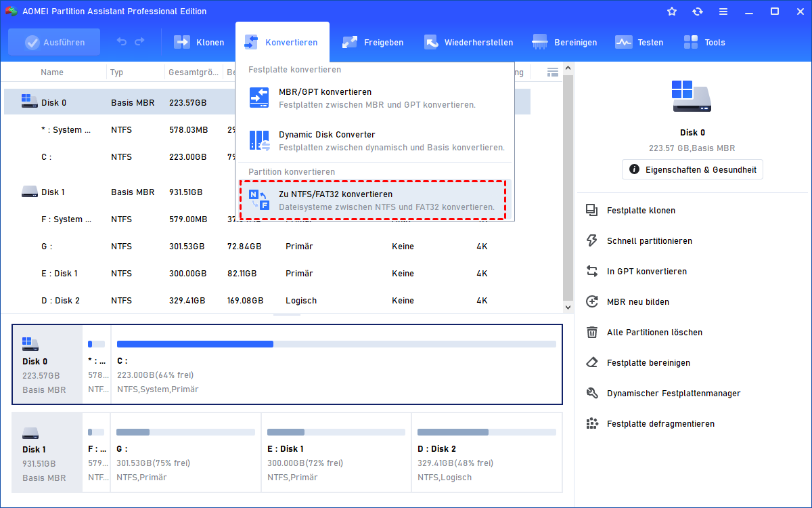Open the hamburger menu in title bar

coord(723,12)
